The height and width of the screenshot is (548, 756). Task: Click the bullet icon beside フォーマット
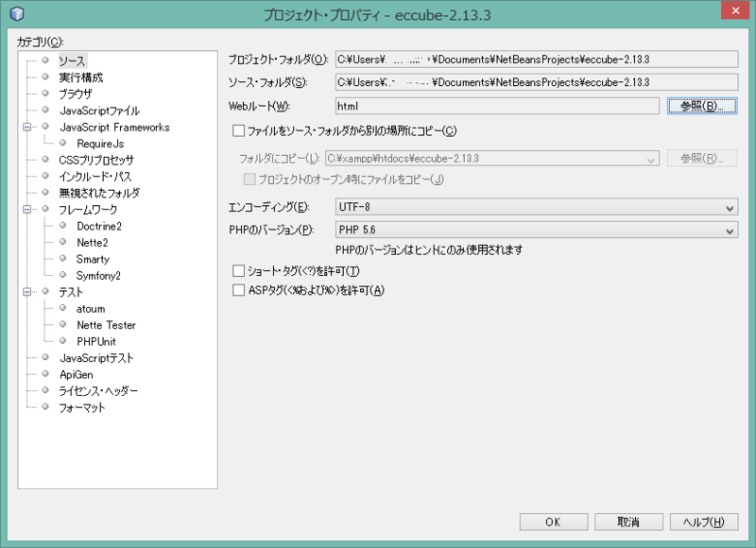tap(45, 407)
